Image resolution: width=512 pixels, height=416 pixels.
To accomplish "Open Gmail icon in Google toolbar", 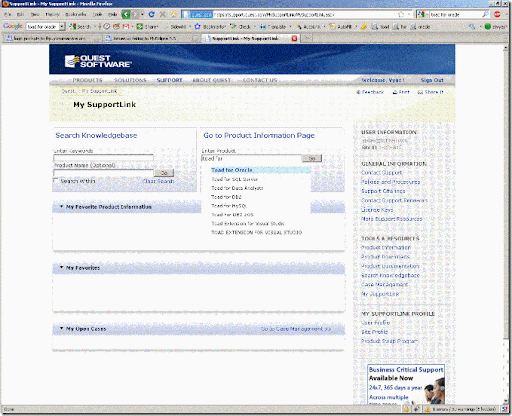I will coord(126,26).
